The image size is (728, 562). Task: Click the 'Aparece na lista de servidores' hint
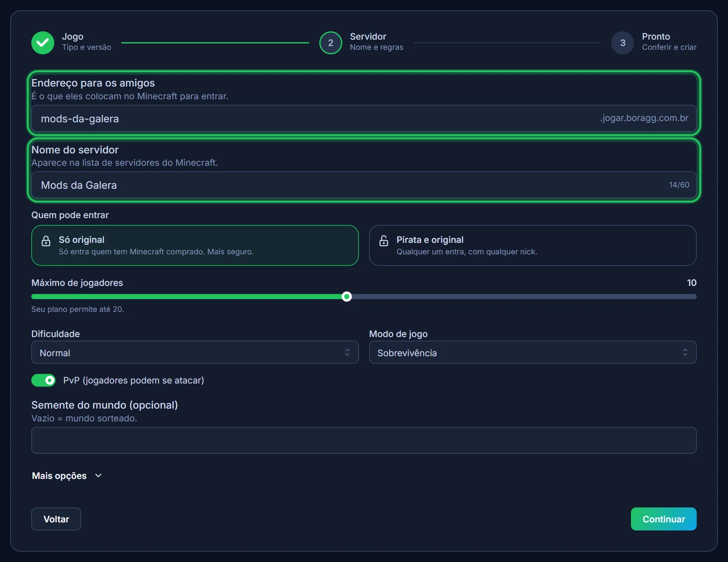point(125,163)
